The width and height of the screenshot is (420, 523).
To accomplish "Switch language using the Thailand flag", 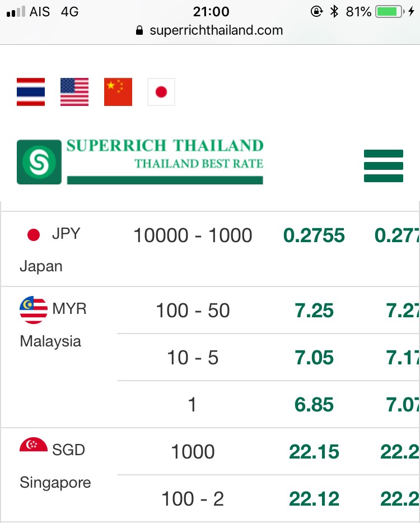I will (31, 92).
